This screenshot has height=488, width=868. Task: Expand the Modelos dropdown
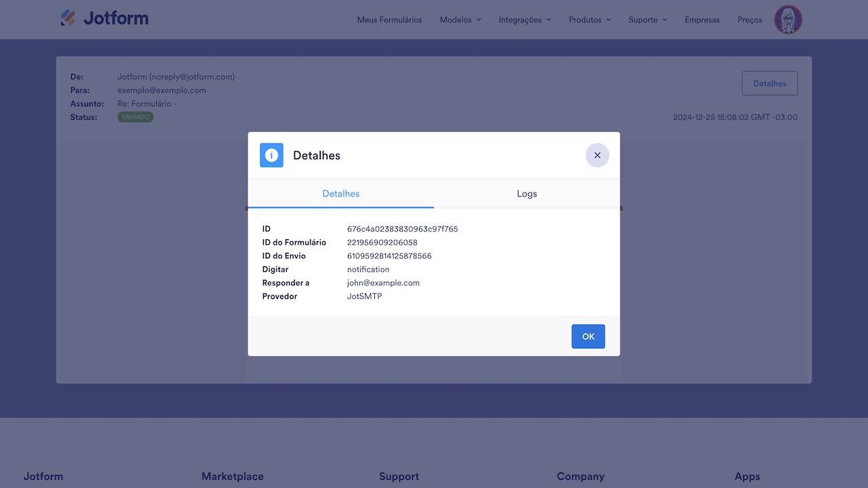click(460, 20)
